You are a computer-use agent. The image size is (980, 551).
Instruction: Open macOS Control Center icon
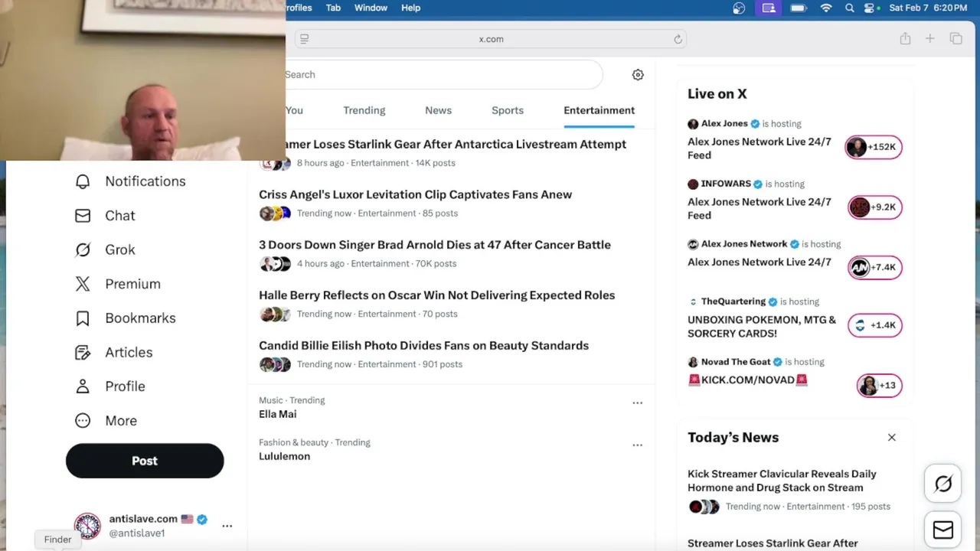tap(869, 8)
